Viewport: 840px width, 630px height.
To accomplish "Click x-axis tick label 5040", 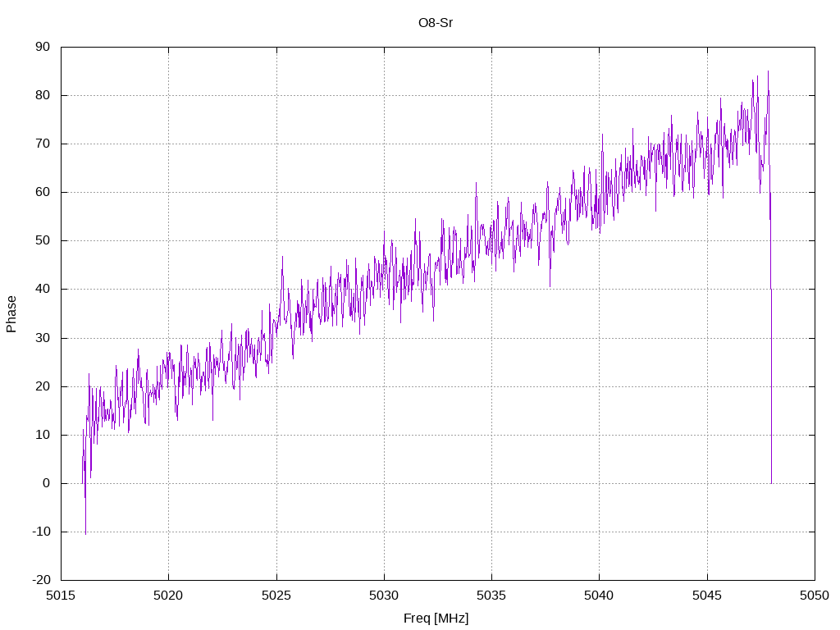I will tap(599, 596).
